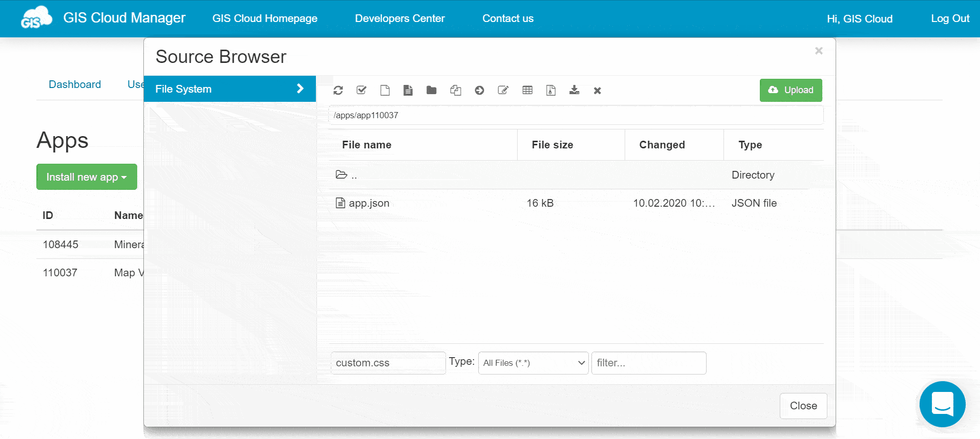This screenshot has width=980, height=439.
Task: Click the GIS Cloud logo icon
Action: 36,18
